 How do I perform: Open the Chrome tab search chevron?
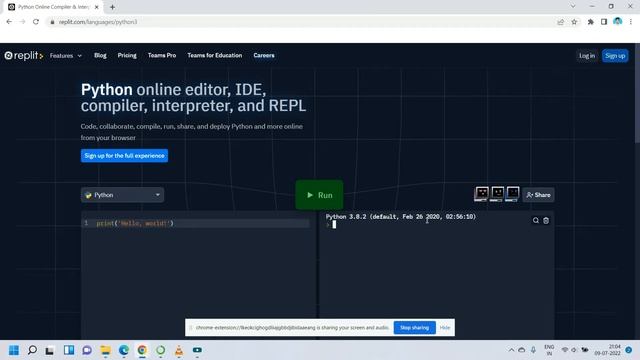(573, 7)
